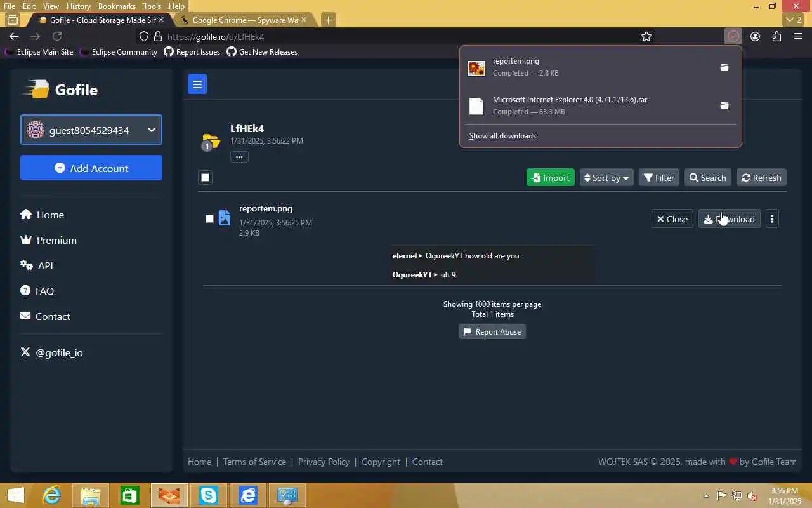
Task: Open API in sidebar
Action: (37, 265)
